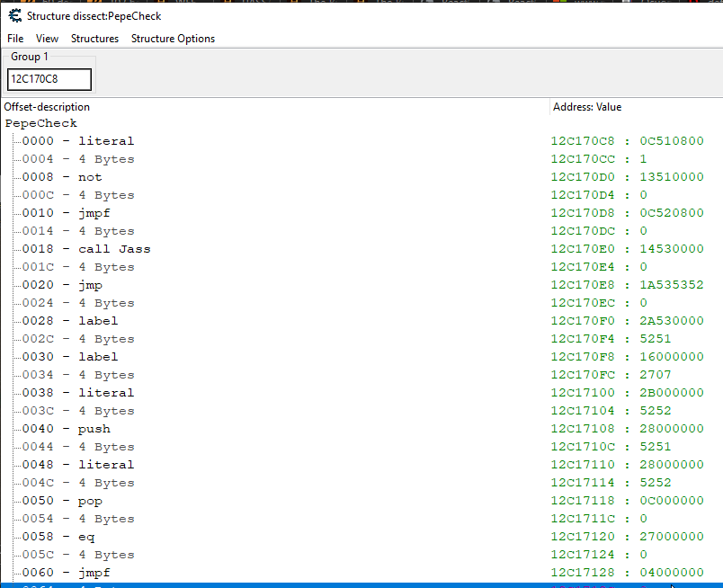Click value 12C170E8 : 1A535352

tap(627, 285)
